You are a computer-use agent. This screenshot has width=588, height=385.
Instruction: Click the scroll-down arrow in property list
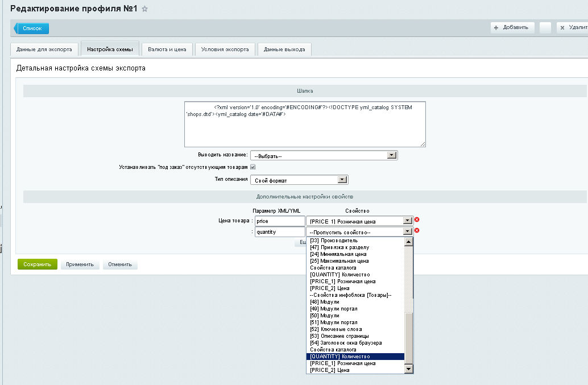[408, 369]
